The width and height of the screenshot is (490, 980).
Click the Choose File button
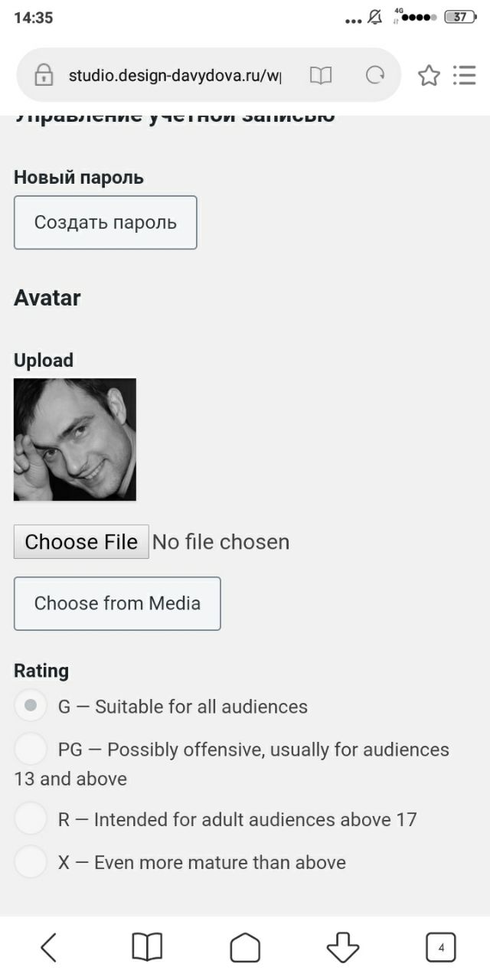[x=81, y=541]
